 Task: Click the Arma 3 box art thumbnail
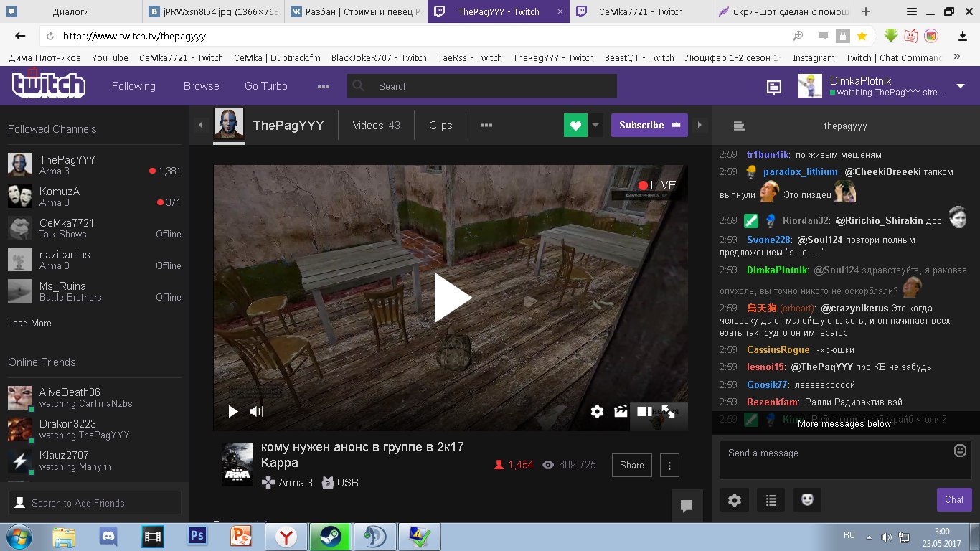coord(237,465)
